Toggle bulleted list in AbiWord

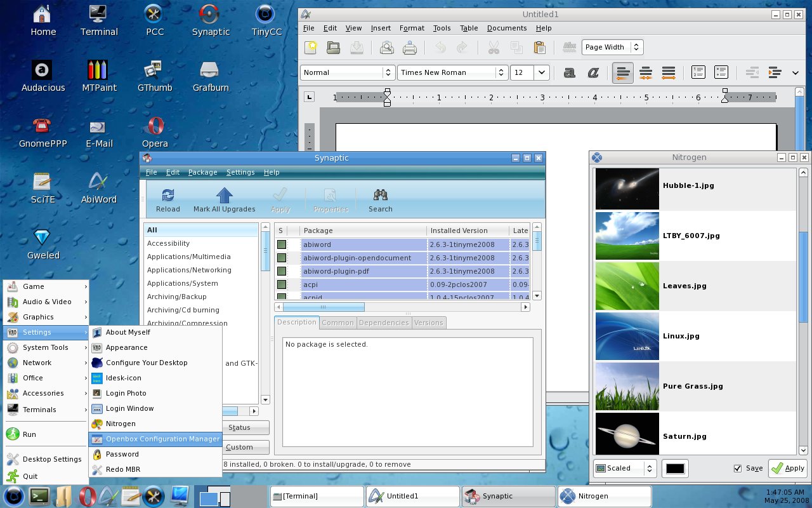[x=721, y=72]
